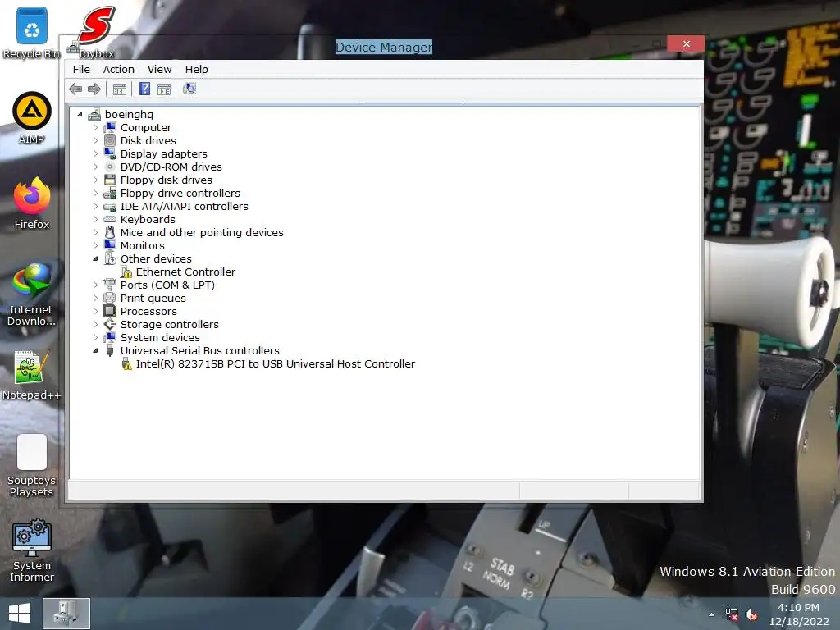Open Souptoys Playsets desktop icon

click(x=32, y=466)
